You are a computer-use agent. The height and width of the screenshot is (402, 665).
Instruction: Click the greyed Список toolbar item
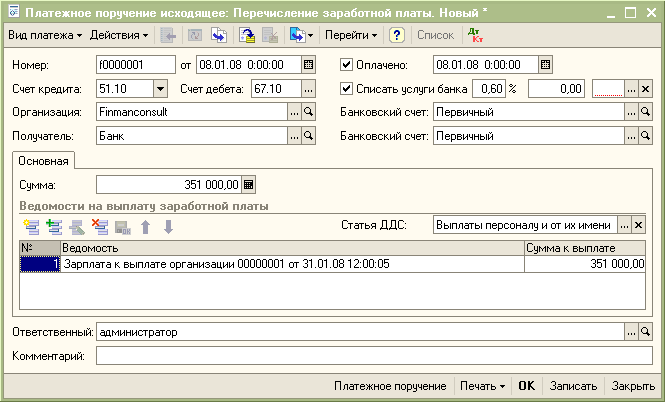point(435,35)
